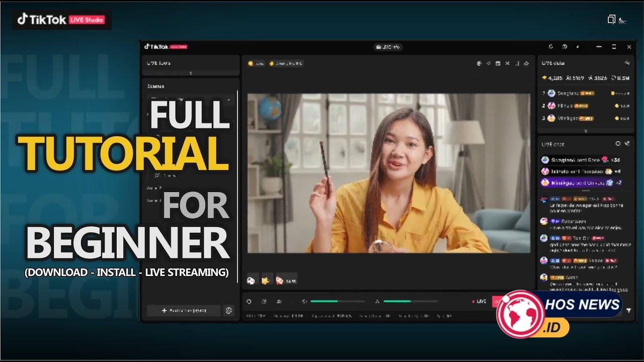Click the yellow hand emoji below the preview
This screenshot has height=362, width=644.
point(266,281)
